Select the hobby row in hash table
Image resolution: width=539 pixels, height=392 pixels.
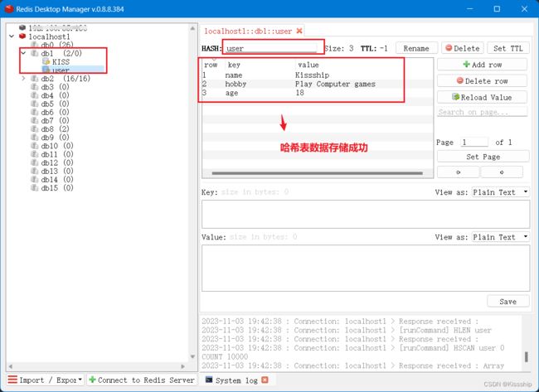[318, 84]
